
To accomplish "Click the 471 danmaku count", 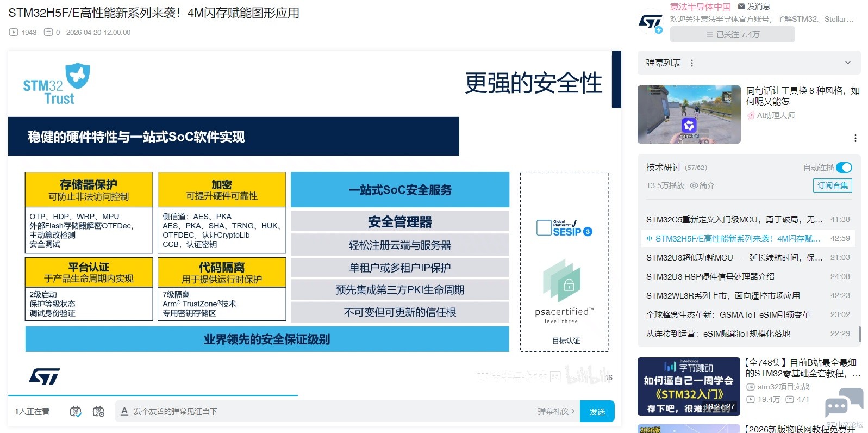I will coord(798,399).
